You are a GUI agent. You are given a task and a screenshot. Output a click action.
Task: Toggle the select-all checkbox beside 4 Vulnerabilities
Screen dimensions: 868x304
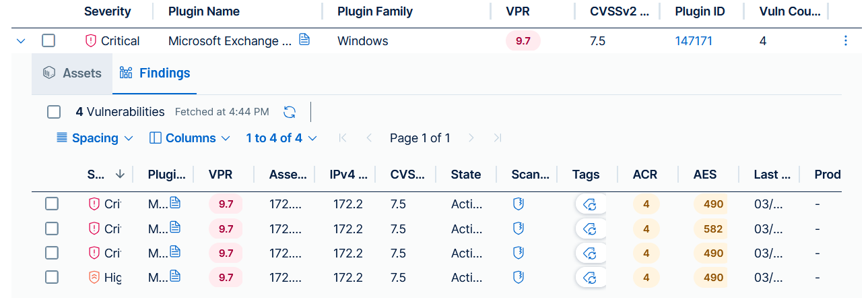[54, 112]
